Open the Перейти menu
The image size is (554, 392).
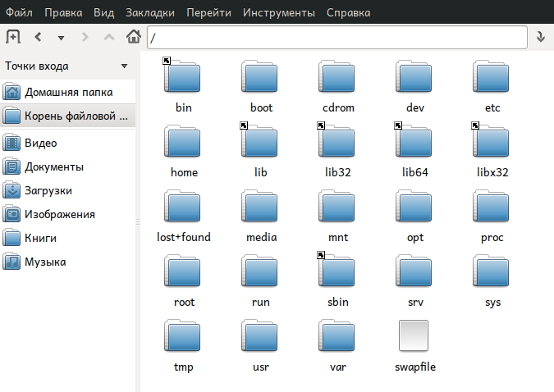click(x=208, y=12)
